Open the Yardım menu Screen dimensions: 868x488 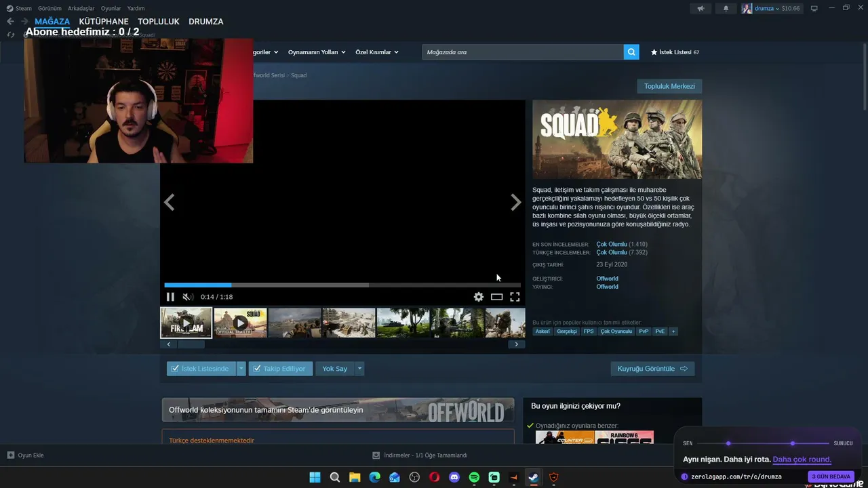136,8
